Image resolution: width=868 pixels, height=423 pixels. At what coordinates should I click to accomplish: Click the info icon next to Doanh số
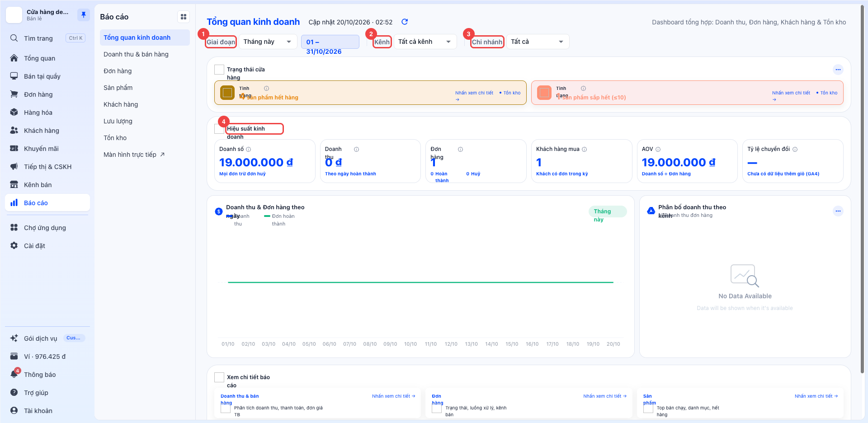(x=248, y=149)
